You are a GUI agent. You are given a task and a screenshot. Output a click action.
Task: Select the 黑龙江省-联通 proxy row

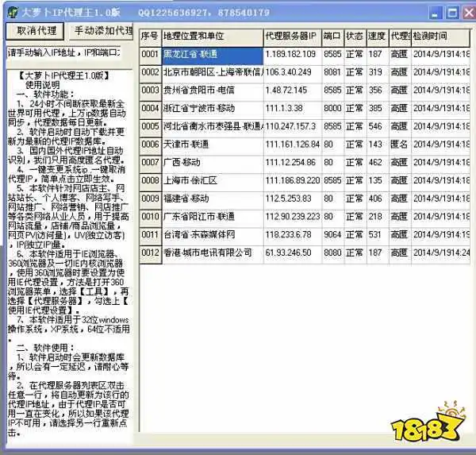click(211, 55)
